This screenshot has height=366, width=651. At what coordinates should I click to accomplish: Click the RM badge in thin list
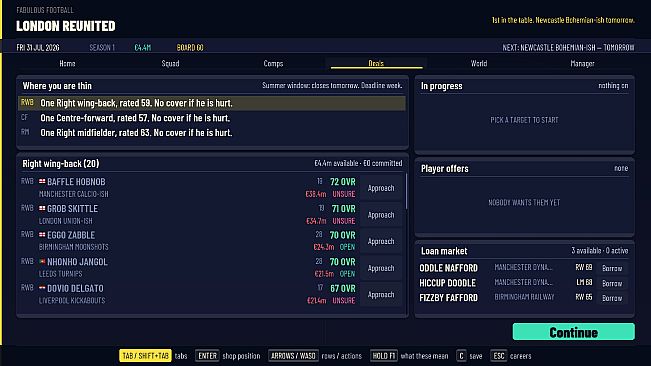(x=25, y=132)
